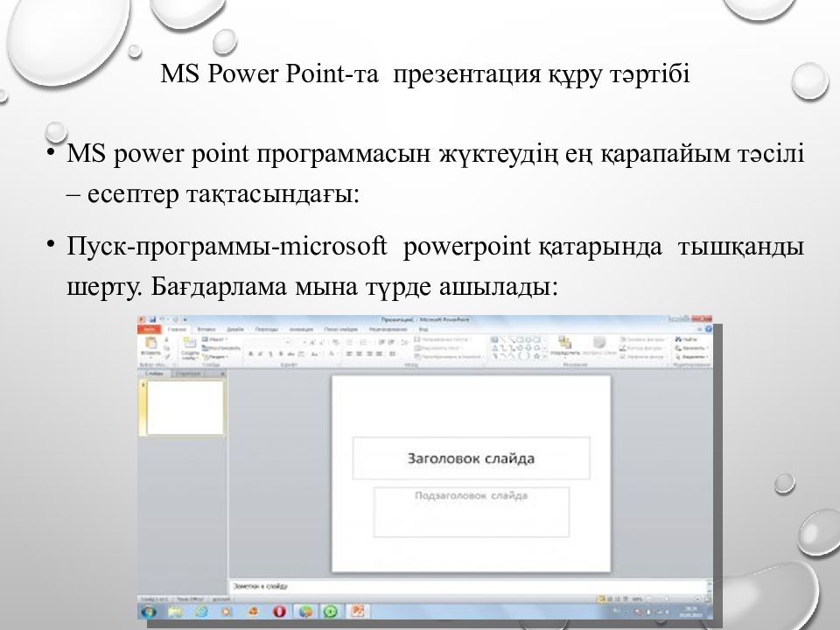
Task: Click the 'Подзаголовок слайда' subtitle placeholder
Action: 471,512
